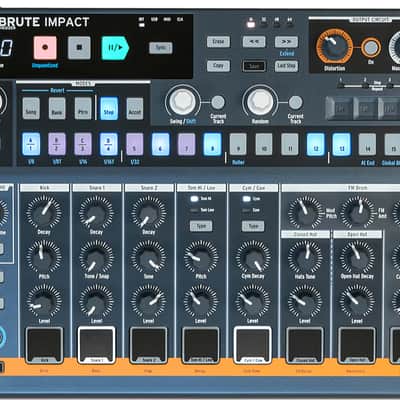Viewport: 400px width, 400px height.
Task: Select the Accent mode button
Action: click(135, 108)
